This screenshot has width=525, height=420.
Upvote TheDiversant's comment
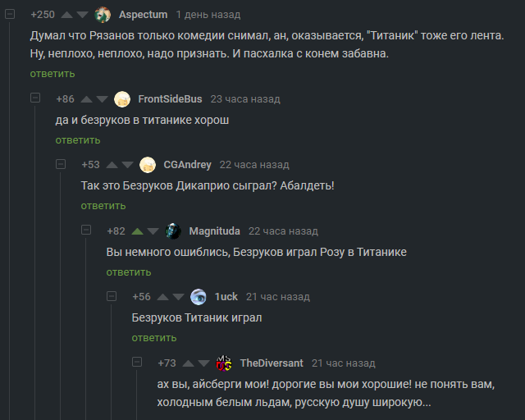[x=188, y=363]
